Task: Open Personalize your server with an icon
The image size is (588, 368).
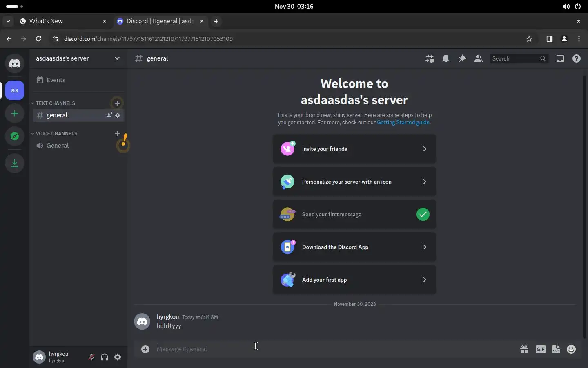Action: point(354,182)
